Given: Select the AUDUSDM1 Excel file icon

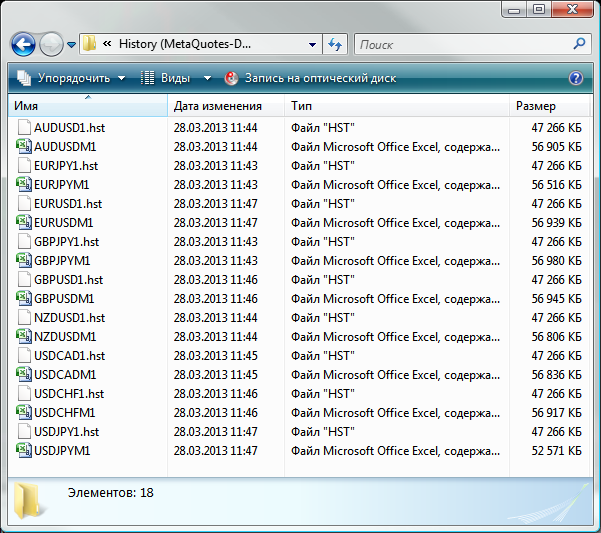Looking at the screenshot, I should pos(24,146).
